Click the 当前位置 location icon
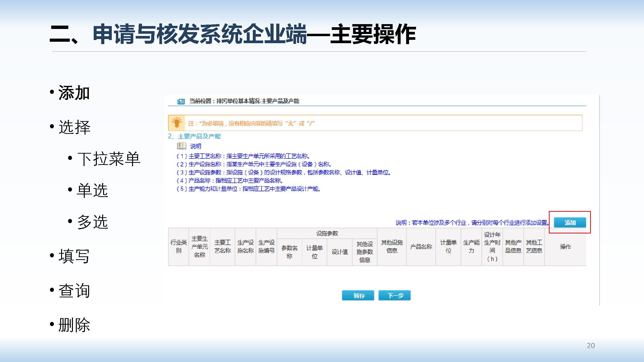The width and height of the screenshot is (644, 362). click(x=181, y=101)
